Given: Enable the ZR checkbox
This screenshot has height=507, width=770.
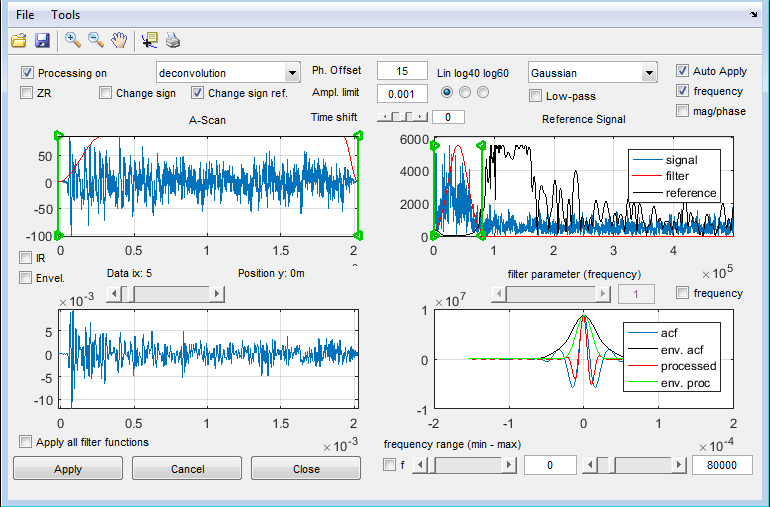Looking at the screenshot, I should tap(26, 92).
